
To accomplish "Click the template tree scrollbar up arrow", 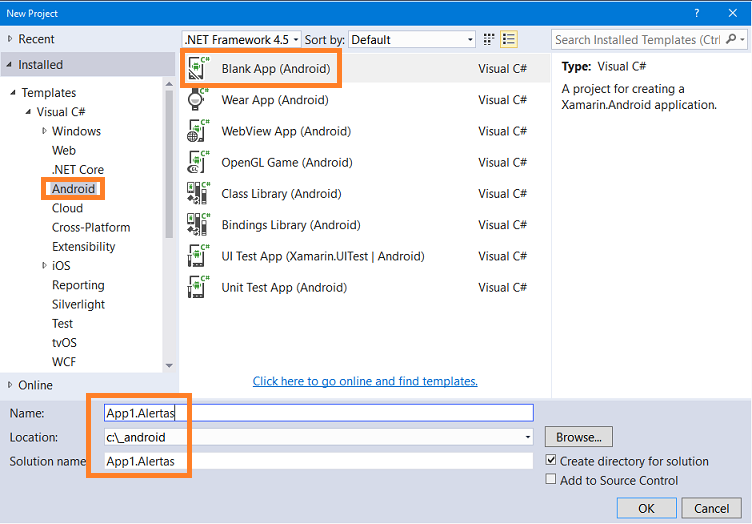I will [169, 84].
